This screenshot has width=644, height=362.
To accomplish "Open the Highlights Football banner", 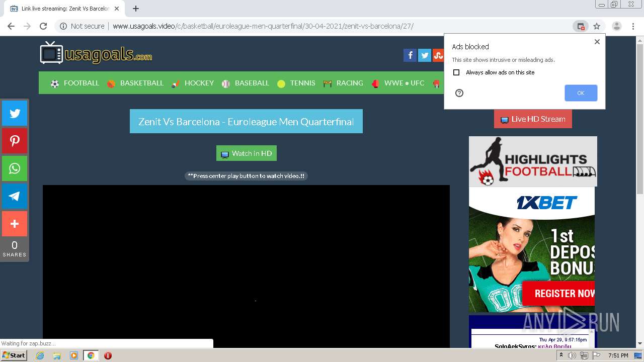I will coord(533,161).
